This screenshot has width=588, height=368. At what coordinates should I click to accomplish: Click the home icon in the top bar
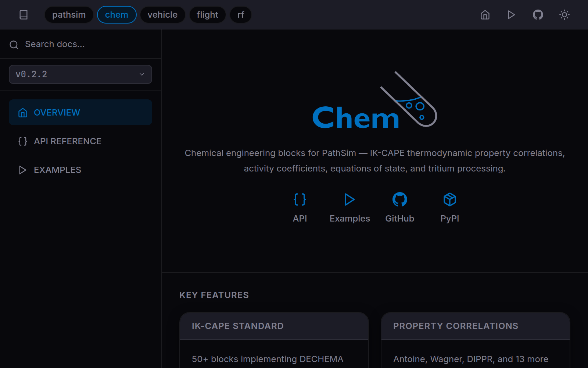(485, 15)
